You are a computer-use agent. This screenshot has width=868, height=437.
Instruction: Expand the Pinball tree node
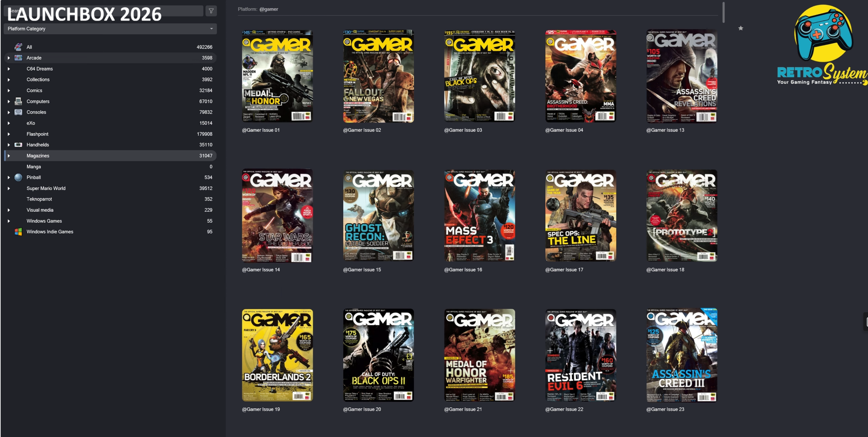point(9,178)
